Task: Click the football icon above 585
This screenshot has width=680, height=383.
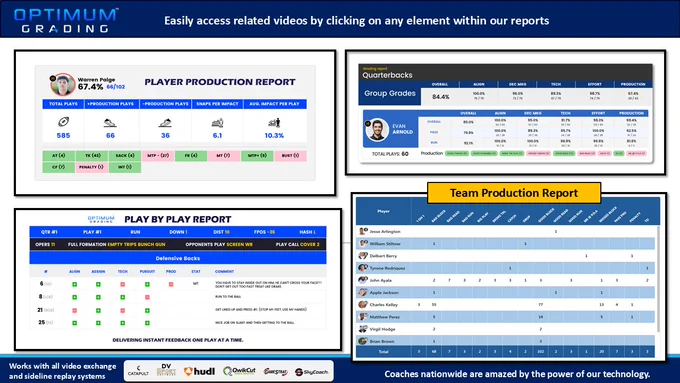Action: 63,122
